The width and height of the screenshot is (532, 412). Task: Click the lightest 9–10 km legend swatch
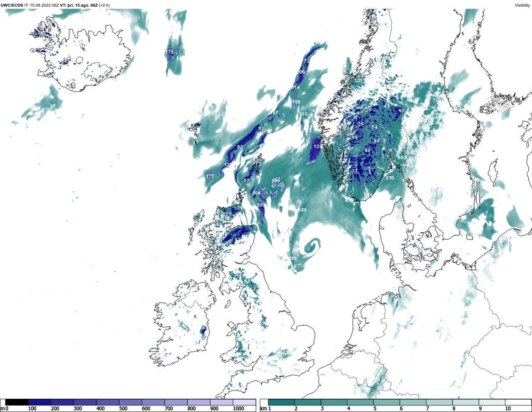tap(492, 402)
